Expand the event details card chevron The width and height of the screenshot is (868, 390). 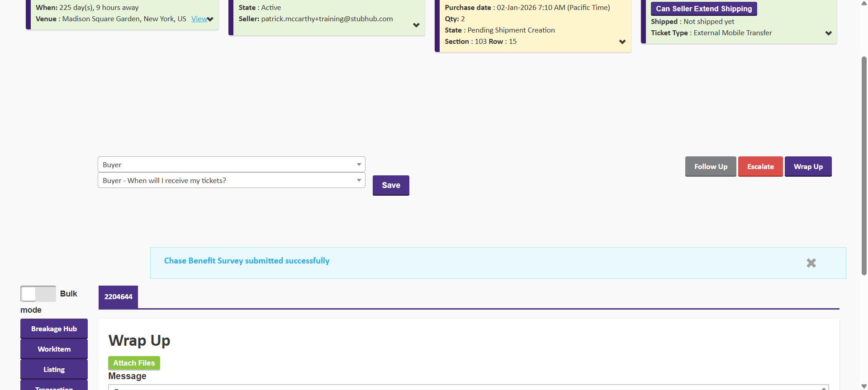pyautogui.click(x=210, y=19)
